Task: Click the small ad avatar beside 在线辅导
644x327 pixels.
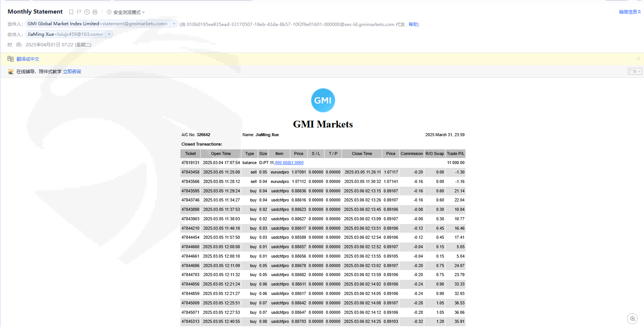Action: (11, 72)
